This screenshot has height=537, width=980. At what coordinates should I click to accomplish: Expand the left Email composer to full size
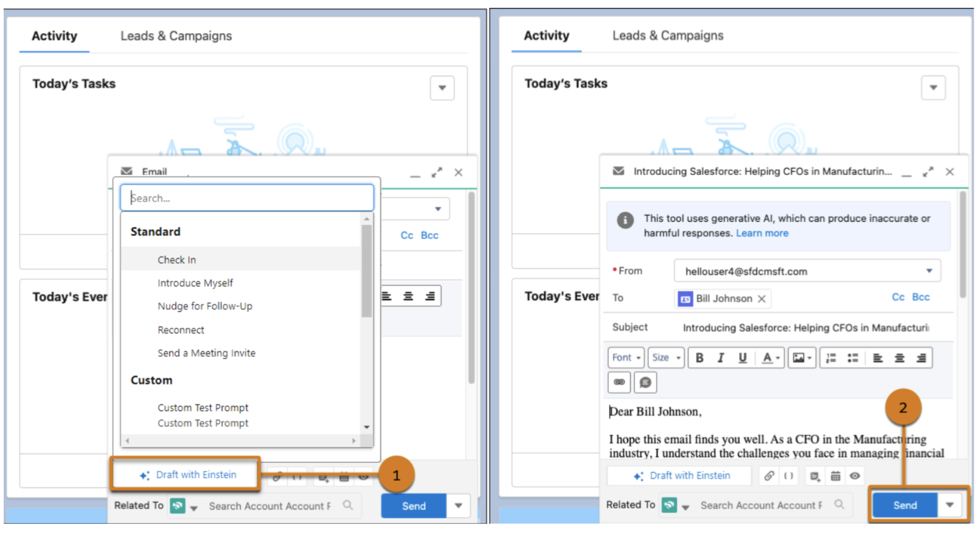click(x=437, y=172)
